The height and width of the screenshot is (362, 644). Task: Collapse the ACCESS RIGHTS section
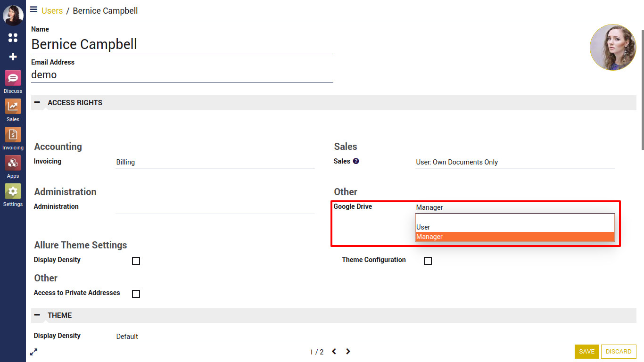[37, 103]
